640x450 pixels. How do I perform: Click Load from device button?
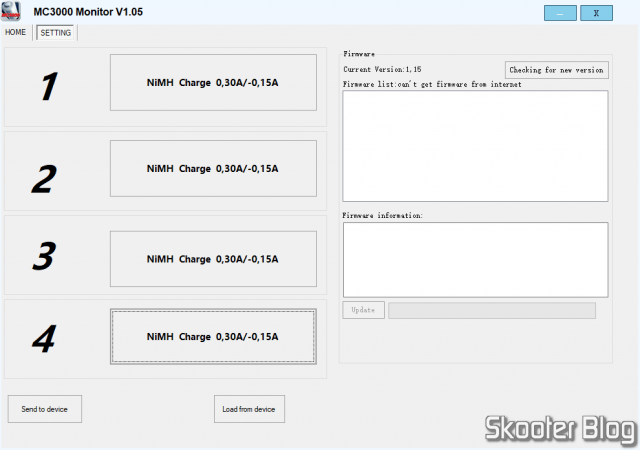click(249, 409)
